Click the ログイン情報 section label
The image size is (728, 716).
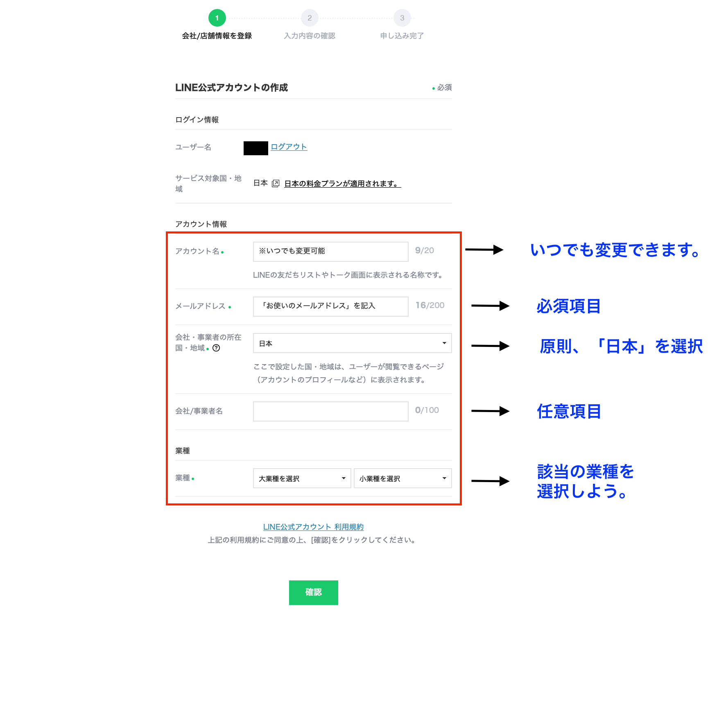(x=197, y=120)
